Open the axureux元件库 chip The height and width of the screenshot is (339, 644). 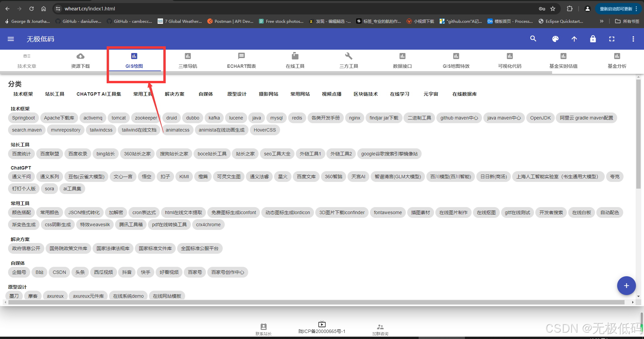pos(88,296)
